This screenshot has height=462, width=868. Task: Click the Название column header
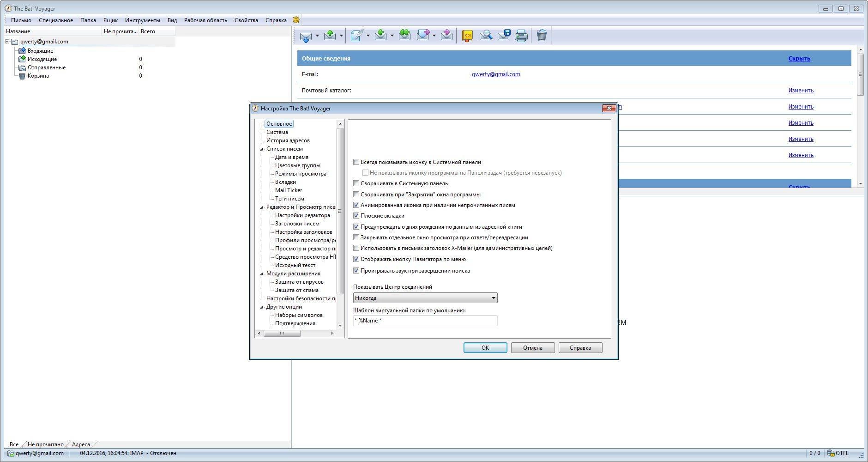click(x=53, y=31)
